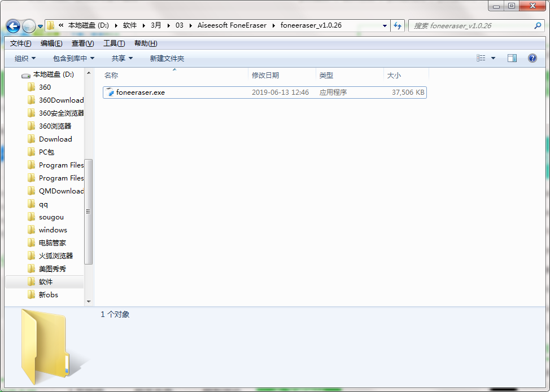Maximize the Explorer window
Screen dimensions: 550x392
coord(512,6)
